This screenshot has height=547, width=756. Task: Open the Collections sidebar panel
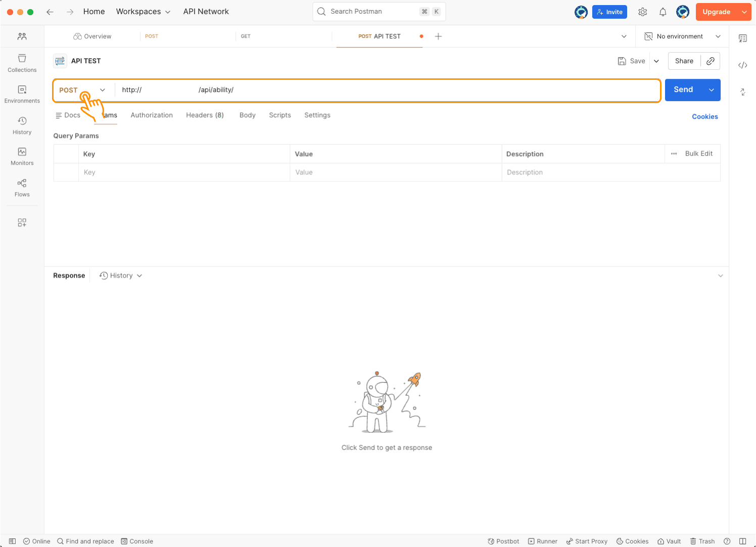pos(22,63)
